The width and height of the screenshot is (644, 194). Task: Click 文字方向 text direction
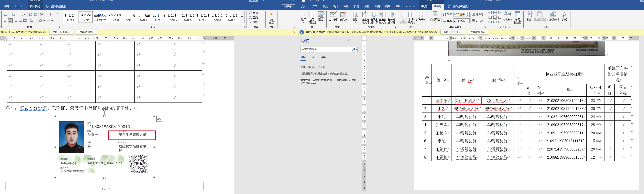507,16
